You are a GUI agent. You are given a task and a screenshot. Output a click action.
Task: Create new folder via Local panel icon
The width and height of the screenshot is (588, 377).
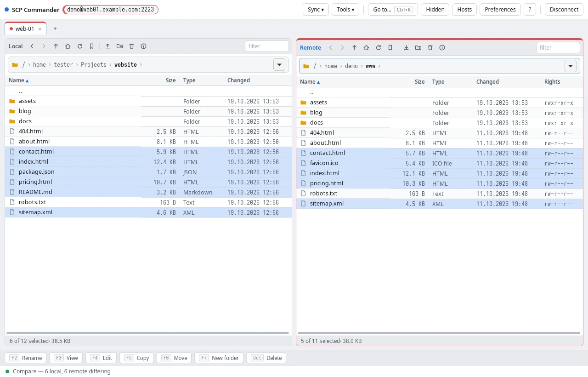click(120, 46)
